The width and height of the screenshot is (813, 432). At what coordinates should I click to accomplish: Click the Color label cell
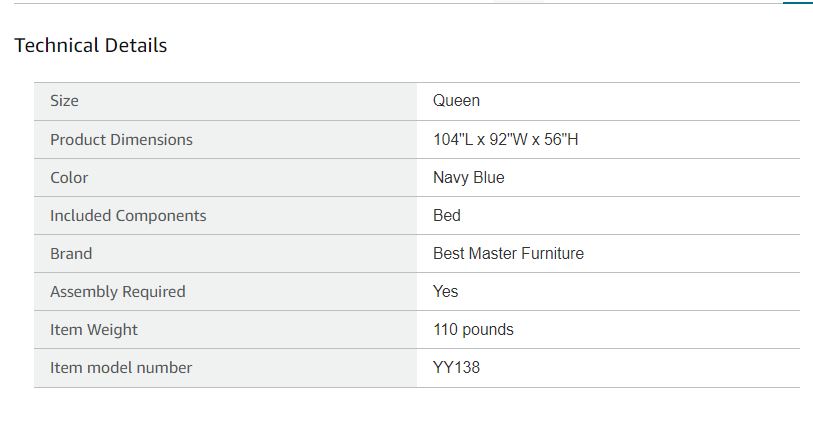tap(69, 177)
